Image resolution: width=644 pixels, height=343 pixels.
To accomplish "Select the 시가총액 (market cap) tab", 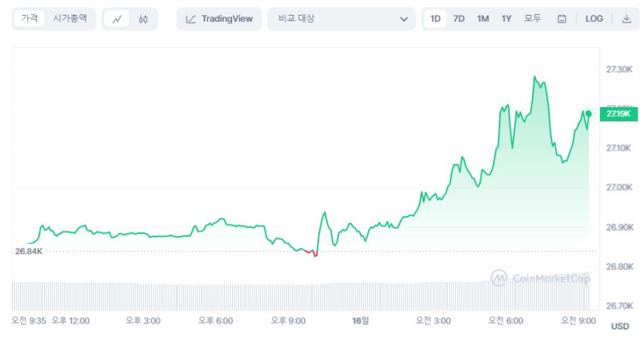I will [70, 19].
